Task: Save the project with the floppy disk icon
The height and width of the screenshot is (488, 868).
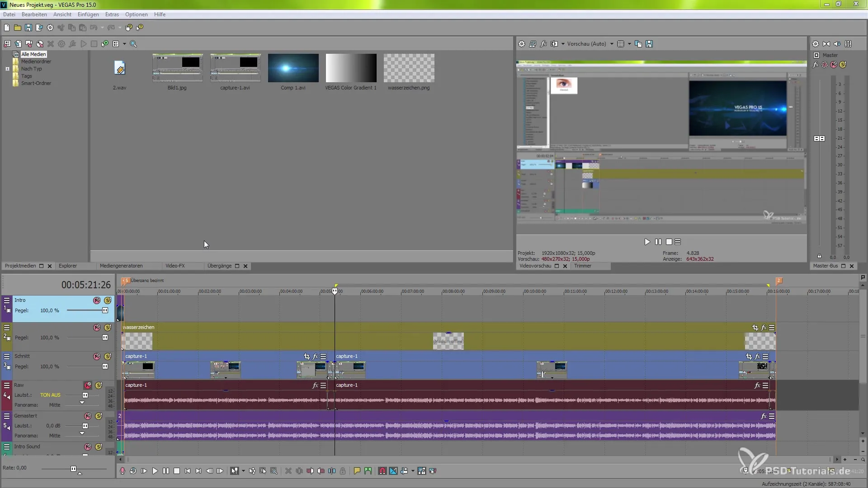Action: 28,28
